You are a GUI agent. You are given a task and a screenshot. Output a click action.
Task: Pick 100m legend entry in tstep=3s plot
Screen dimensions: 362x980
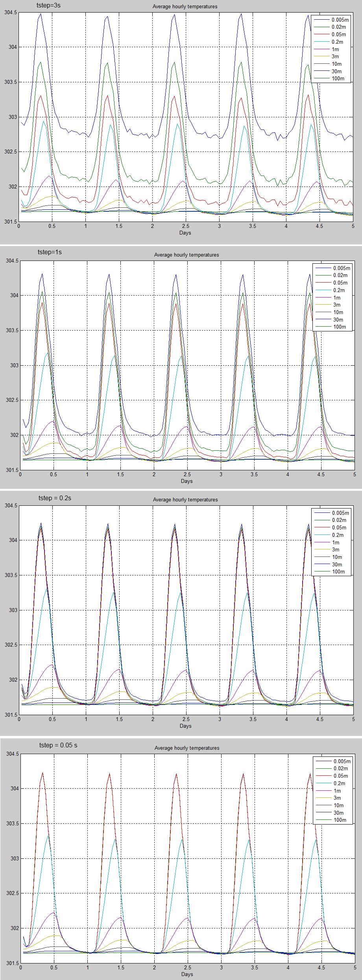pos(338,78)
